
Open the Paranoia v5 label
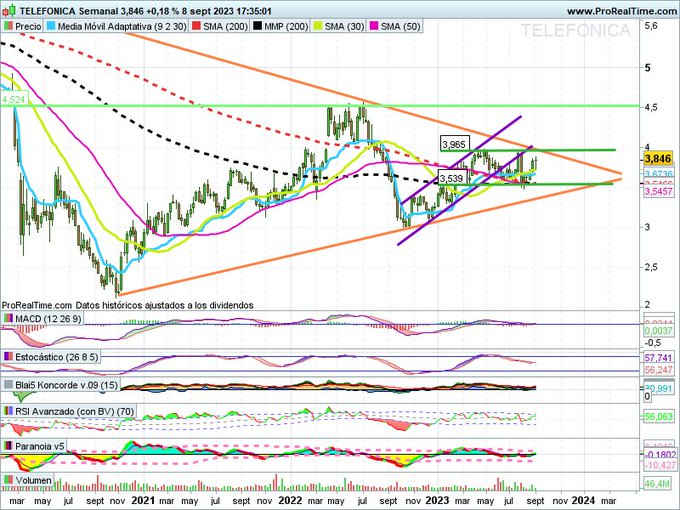[39, 446]
